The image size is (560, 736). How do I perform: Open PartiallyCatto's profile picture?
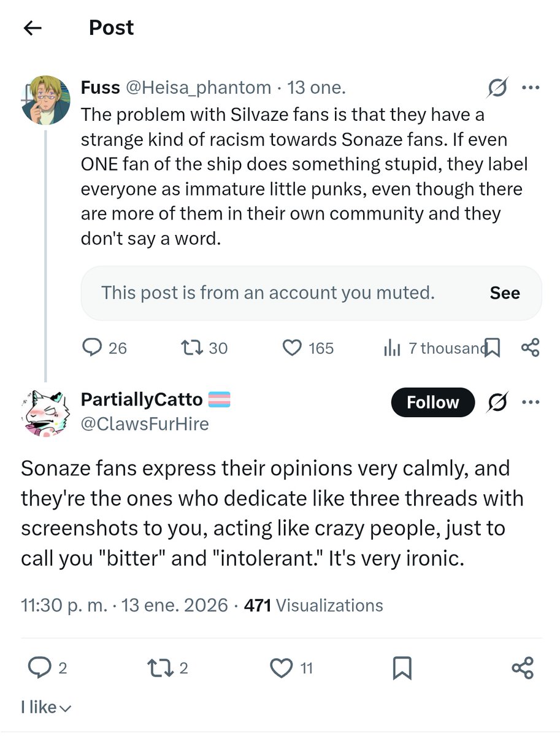click(x=45, y=412)
